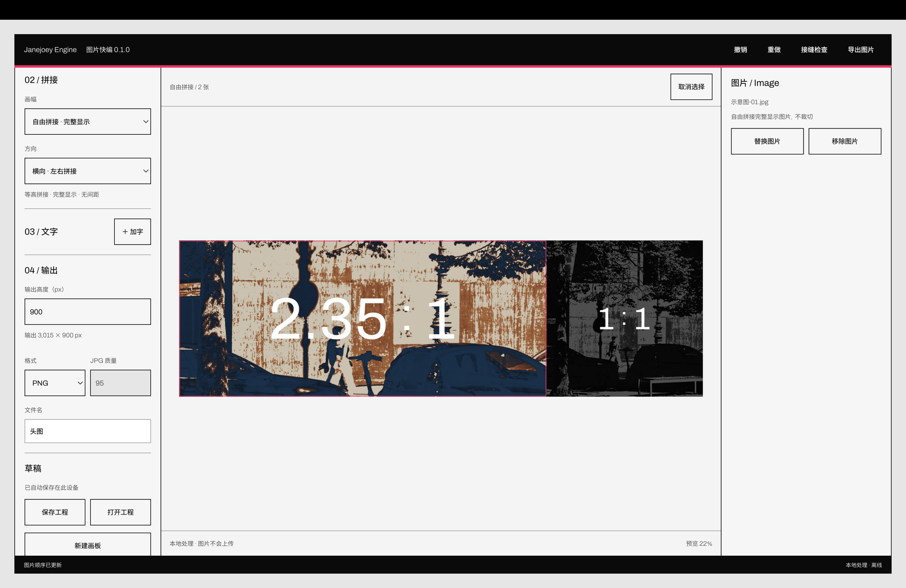Click the 示意图-01.jpg file name
The image size is (906, 588).
pos(750,102)
